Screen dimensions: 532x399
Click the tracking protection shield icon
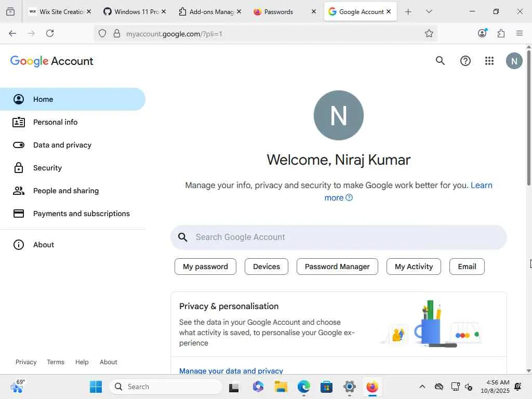[x=102, y=33]
